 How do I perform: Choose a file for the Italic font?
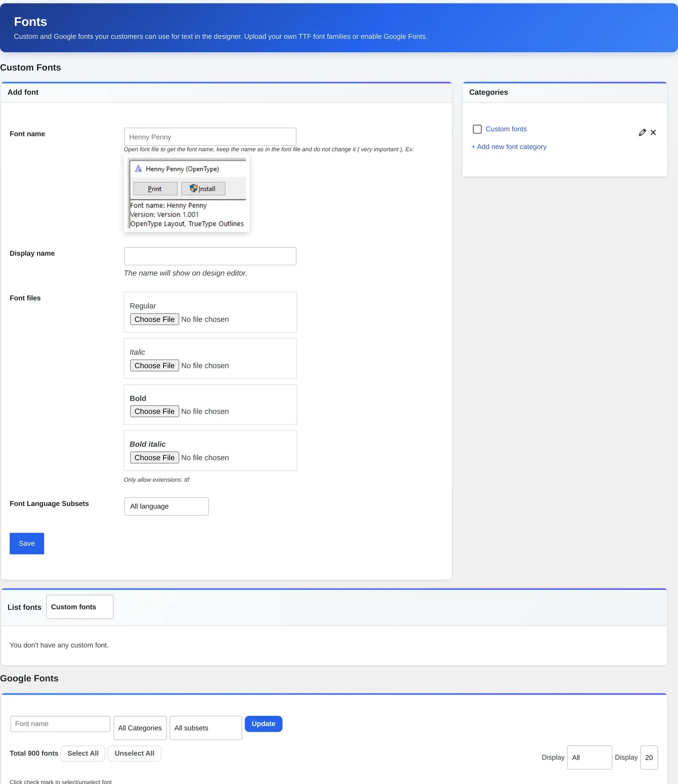click(x=154, y=365)
